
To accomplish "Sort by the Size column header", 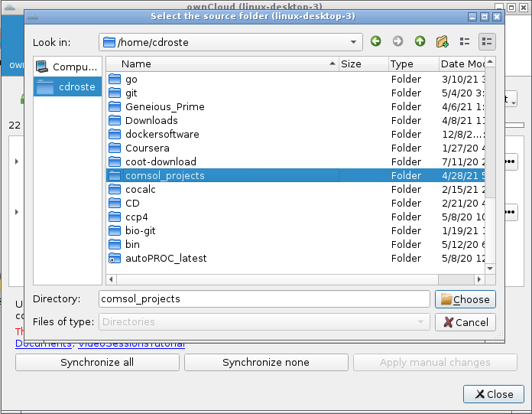I will pos(363,64).
